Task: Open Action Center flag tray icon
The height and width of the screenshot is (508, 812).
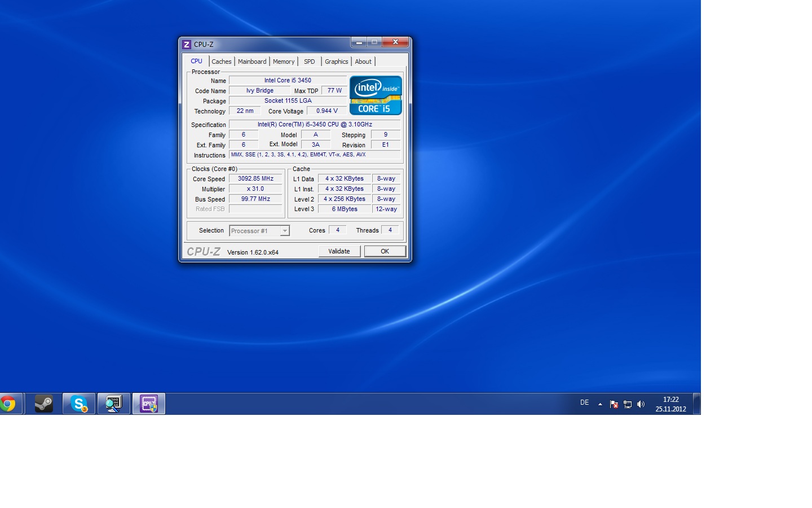Action: (614, 404)
